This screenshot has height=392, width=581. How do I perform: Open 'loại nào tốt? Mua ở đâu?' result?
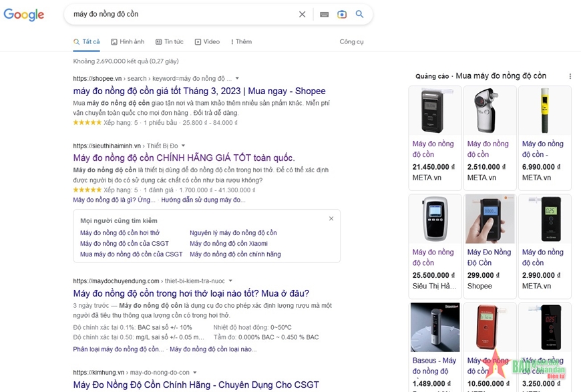191,293
